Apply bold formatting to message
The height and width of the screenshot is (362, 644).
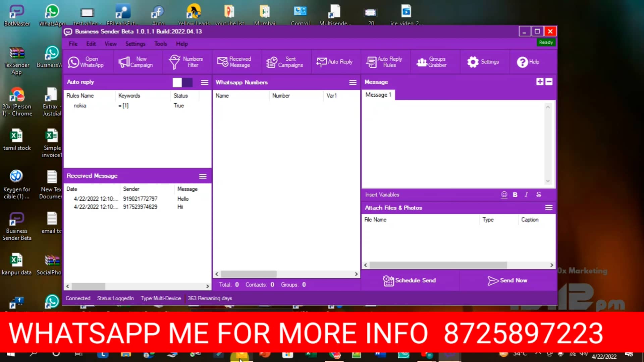tap(515, 194)
